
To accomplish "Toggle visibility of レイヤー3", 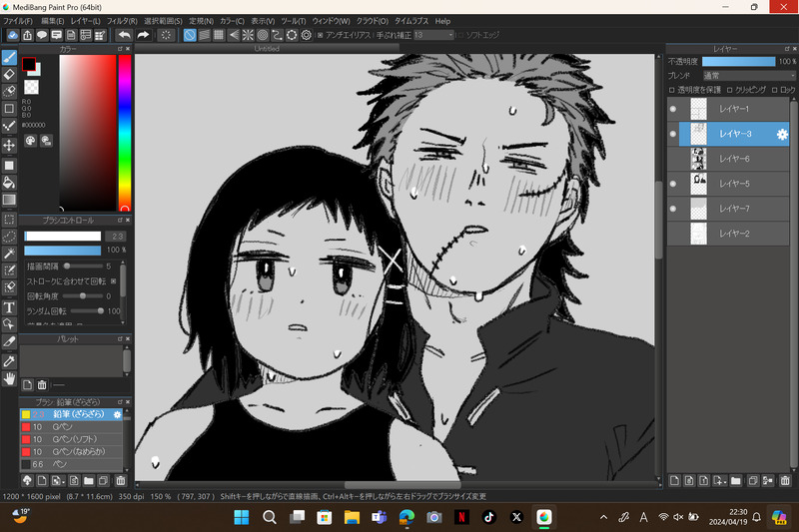I will 673,134.
